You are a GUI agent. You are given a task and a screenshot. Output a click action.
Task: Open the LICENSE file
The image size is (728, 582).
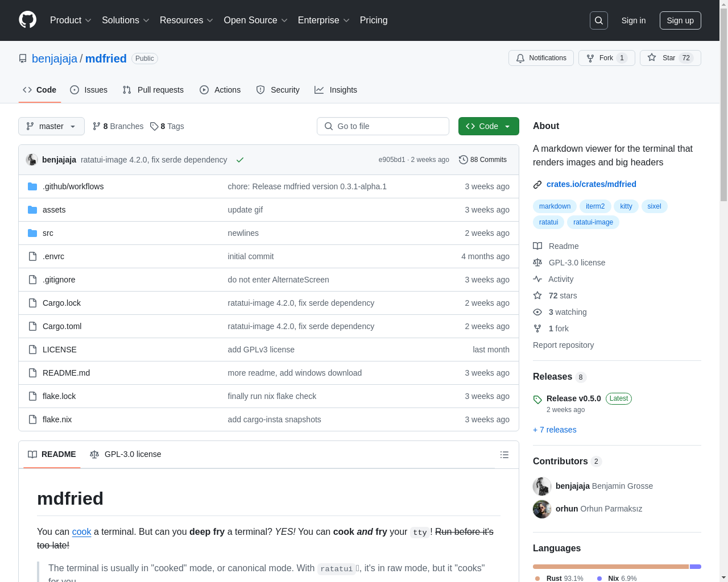pyautogui.click(x=60, y=350)
